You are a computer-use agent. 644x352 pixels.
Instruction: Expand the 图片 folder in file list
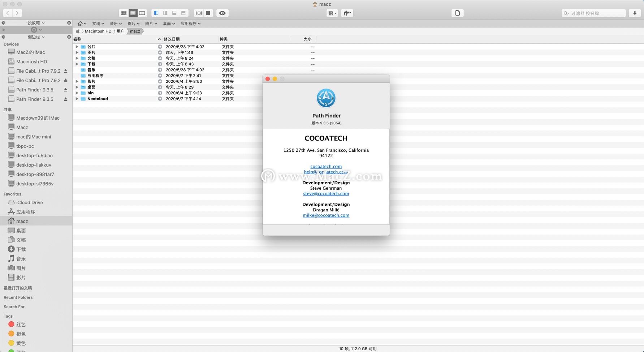coord(77,52)
